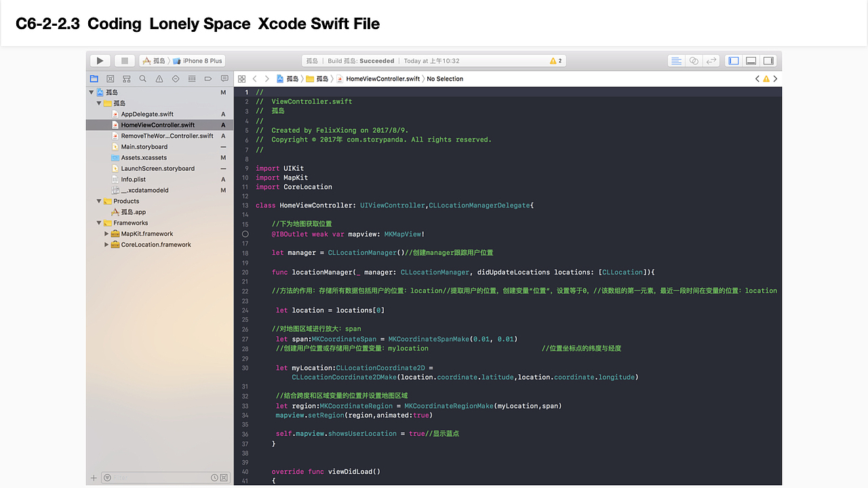868x488 pixels.
Task: Open the Find navigator magnifier icon
Action: click(142, 79)
